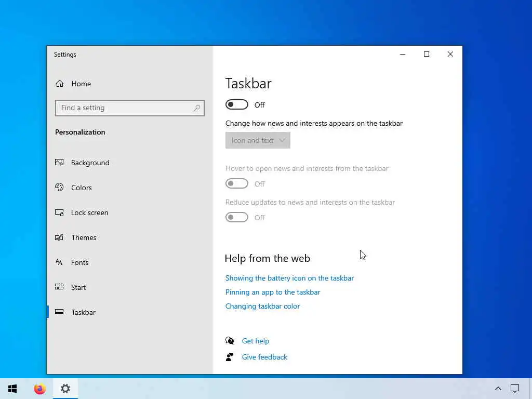532x399 pixels.
Task: Click the Personalization heading text
Action: pos(80,132)
